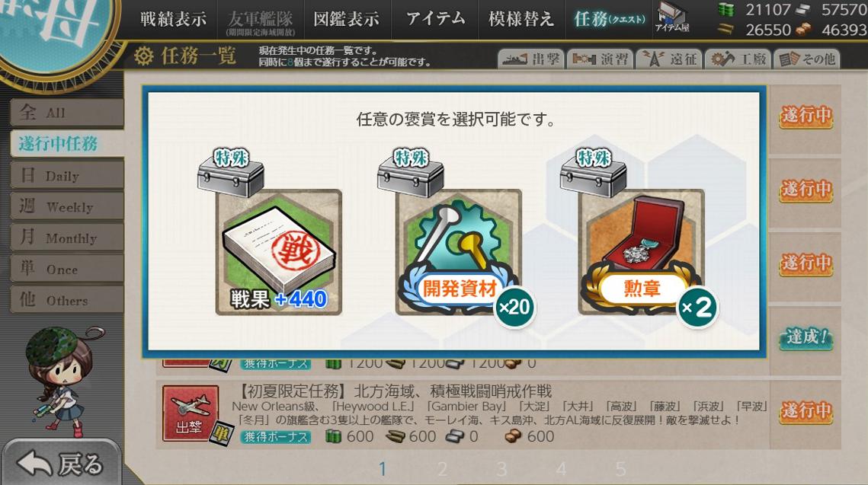Choose the 開発資材 x20 reward
868x485 pixels.
459,252
